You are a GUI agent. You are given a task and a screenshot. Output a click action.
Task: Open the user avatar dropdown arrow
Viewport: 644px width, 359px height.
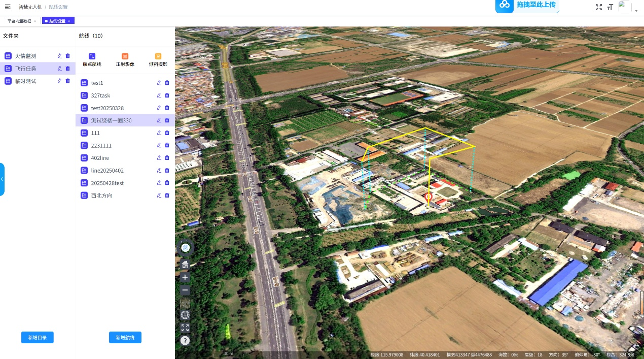[636, 10]
